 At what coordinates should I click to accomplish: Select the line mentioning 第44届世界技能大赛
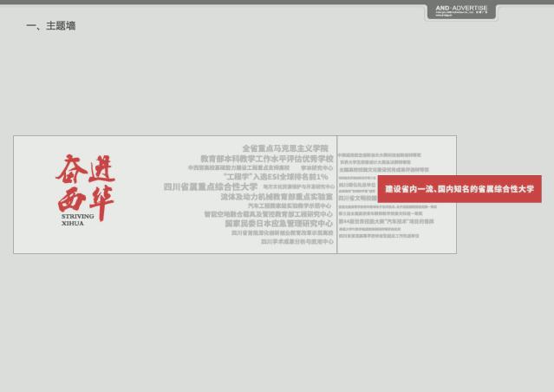(386, 221)
